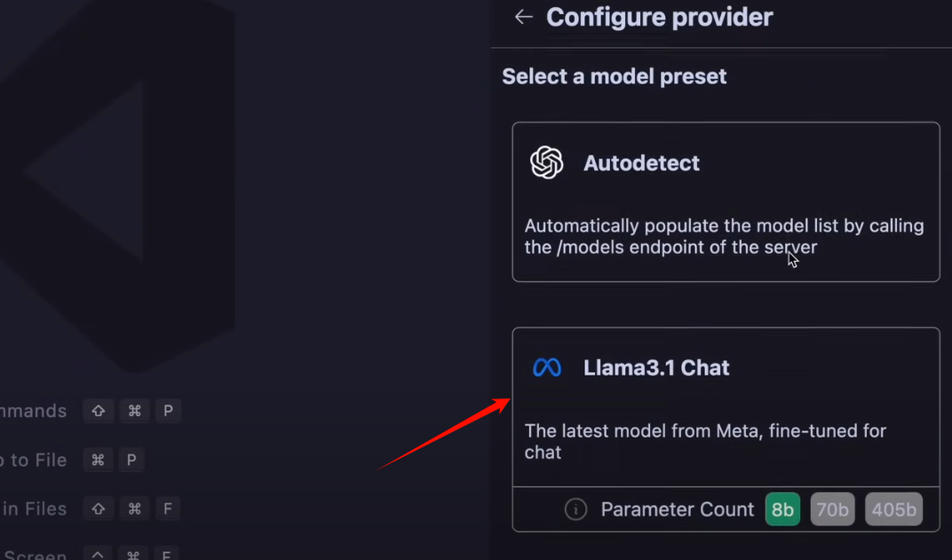
Task: Select the 8b parameter count option
Action: pos(782,509)
